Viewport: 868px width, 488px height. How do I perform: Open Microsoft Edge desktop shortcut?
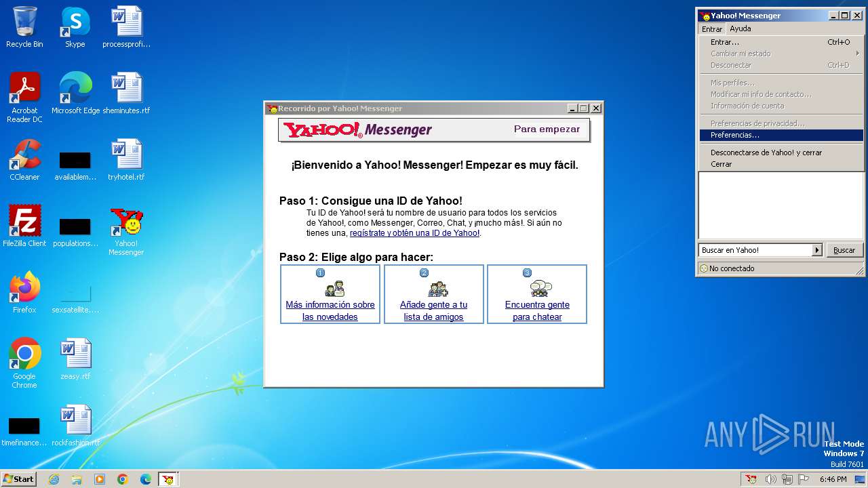click(75, 94)
